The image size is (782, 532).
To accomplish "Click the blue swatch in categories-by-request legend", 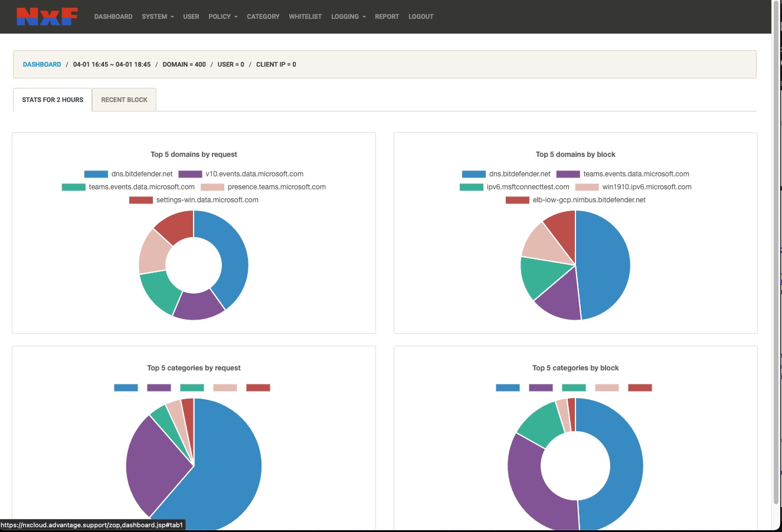I will pyautogui.click(x=126, y=387).
